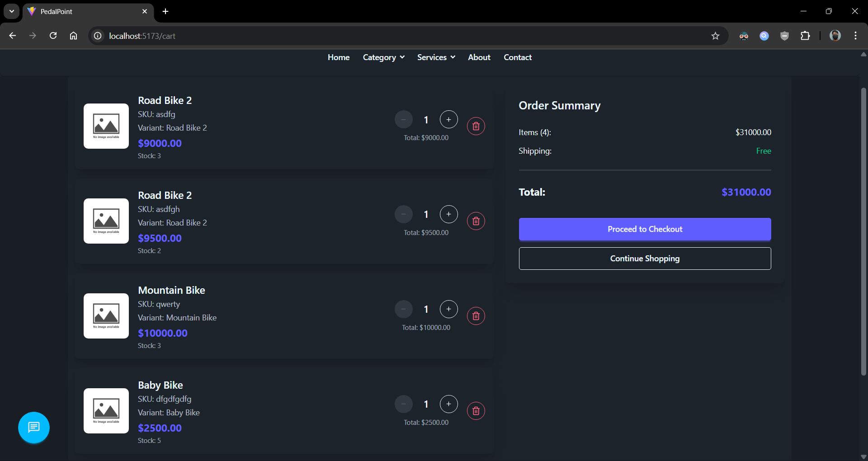Click Proceed to Checkout
Screen dimensions: 868x461
645,229
